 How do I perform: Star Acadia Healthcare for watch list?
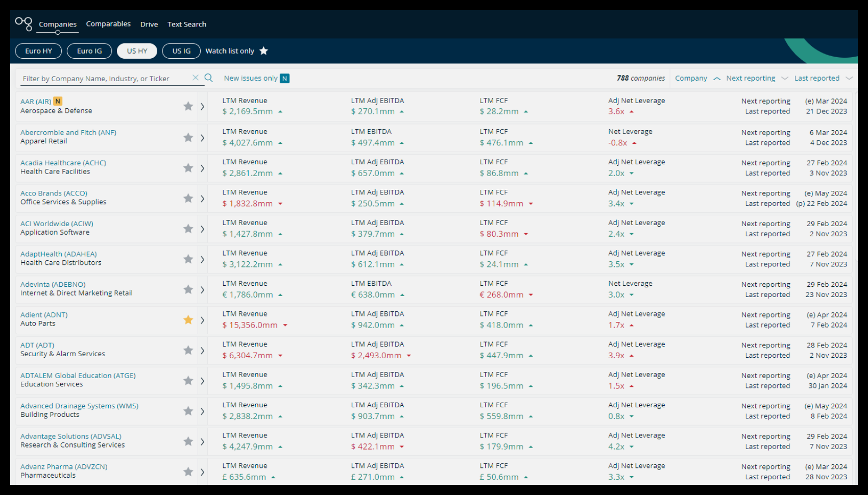tap(188, 168)
